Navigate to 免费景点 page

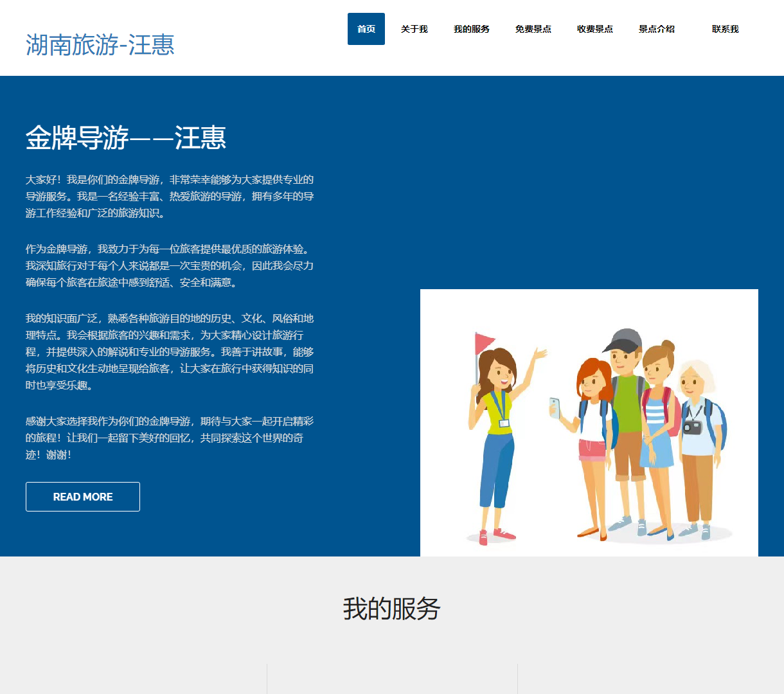(x=533, y=28)
